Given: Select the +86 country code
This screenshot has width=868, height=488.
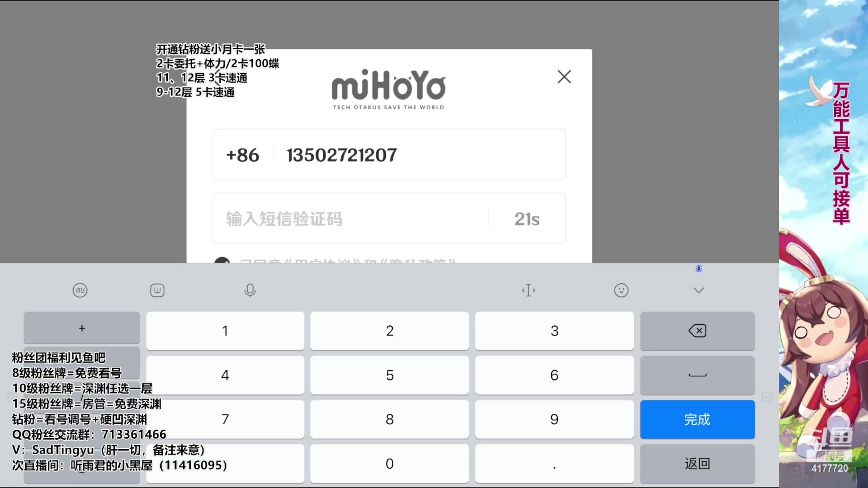Looking at the screenshot, I should (x=243, y=155).
